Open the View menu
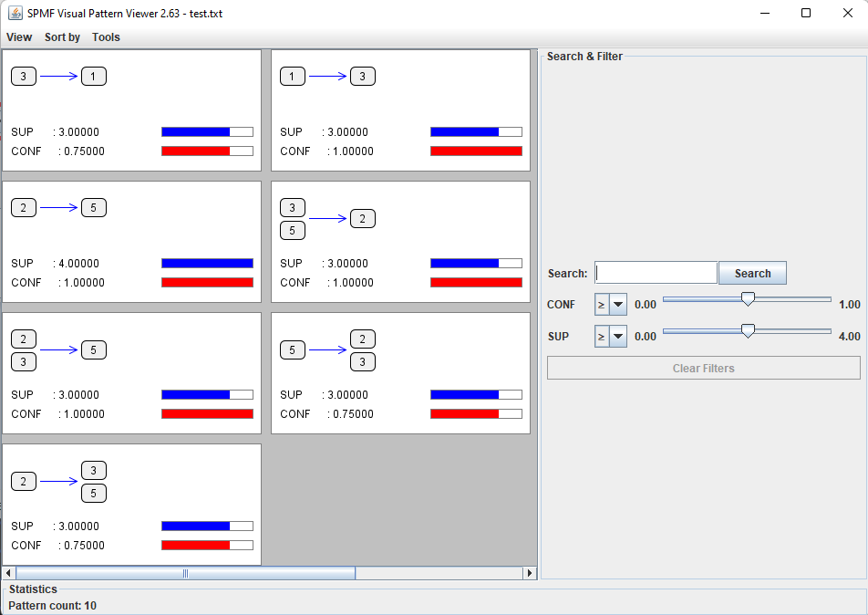The height and width of the screenshot is (615, 868). point(19,37)
